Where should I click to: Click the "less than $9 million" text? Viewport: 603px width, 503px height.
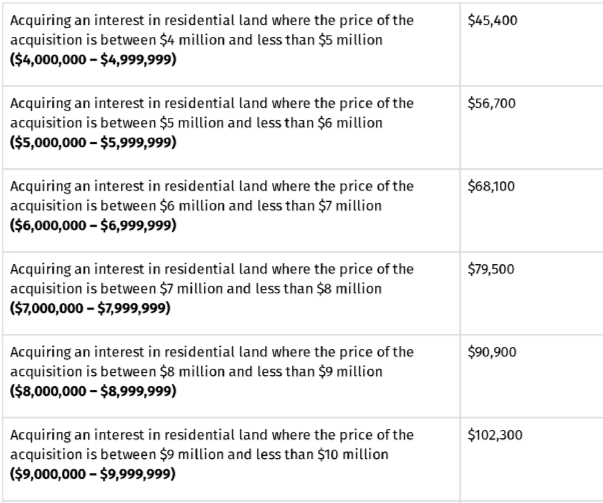click(x=317, y=371)
